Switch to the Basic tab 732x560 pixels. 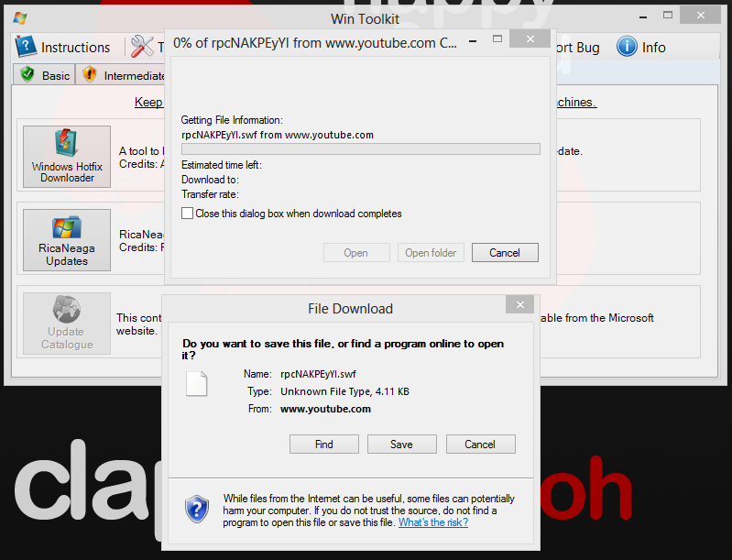coord(45,75)
